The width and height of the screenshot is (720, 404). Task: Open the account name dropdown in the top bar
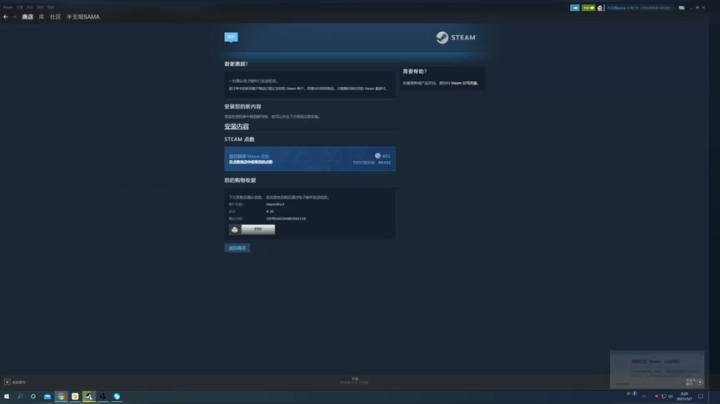(639, 8)
